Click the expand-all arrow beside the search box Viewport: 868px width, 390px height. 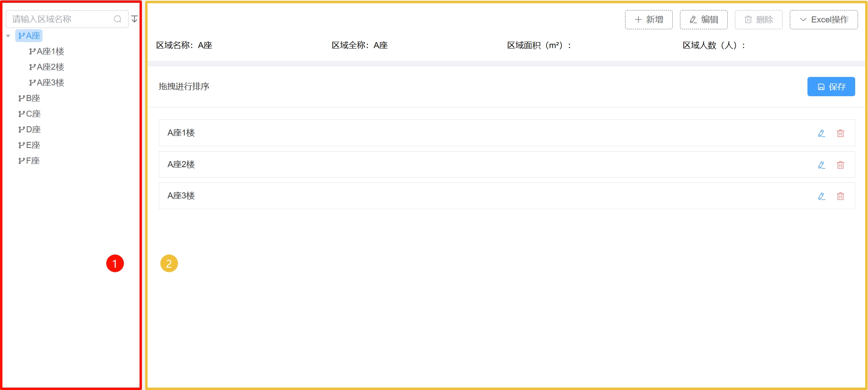[x=134, y=19]
